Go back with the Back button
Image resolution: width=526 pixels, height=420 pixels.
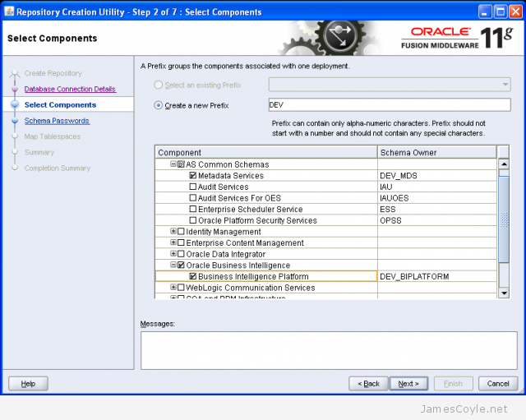[x=368, y=384]
